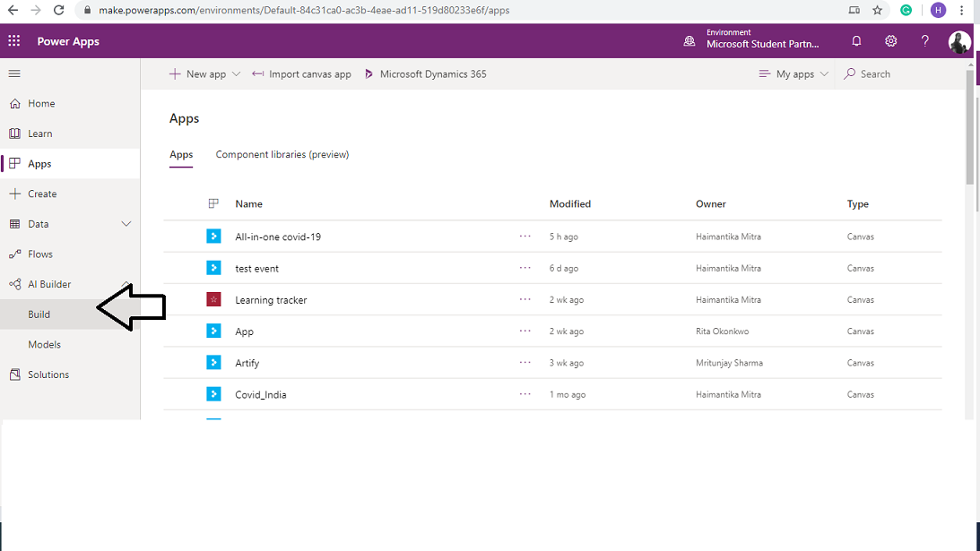Image resolution: width=980 pixels, height=551 pixels.
Task: Open the Help question mark icon
Action: (x=924, y=40)
